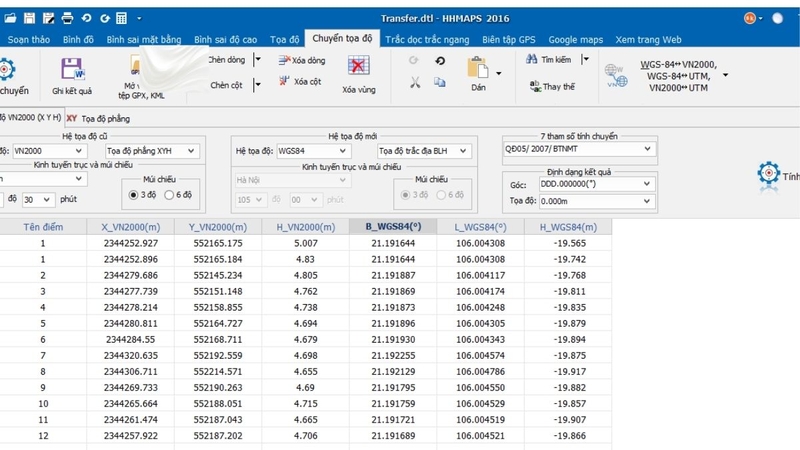
Task: Open the Dán paste dropdown arrow
Action: (498, 73)
